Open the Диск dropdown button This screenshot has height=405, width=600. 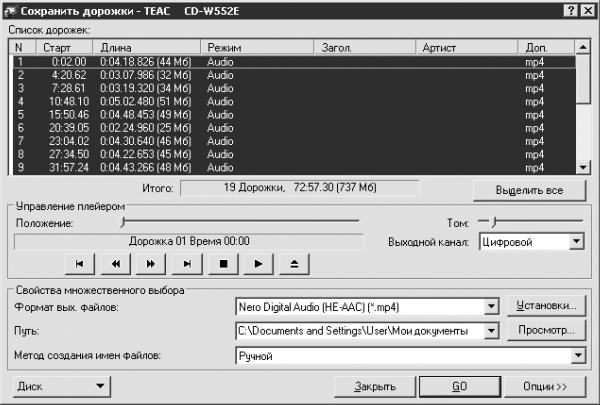pos(62,386)
